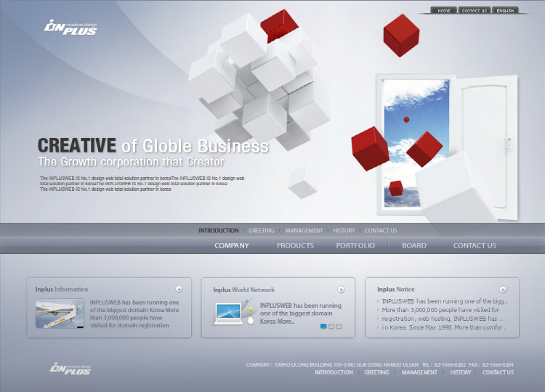Open the PRODUCTS main menu
The height and width of the screenshot is (392, 545).
[x=295, y=245]
